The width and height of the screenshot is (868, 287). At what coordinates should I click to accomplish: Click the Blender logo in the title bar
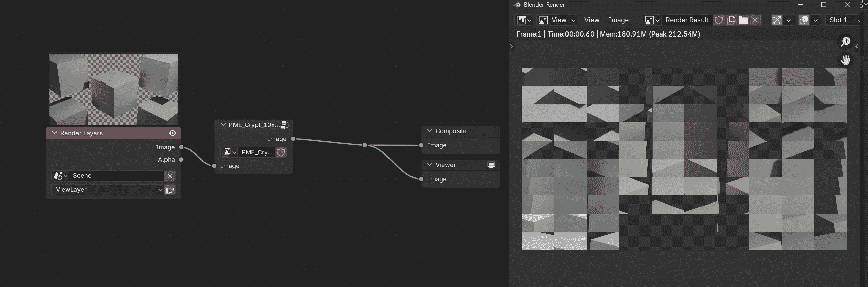(x=517, y=4)
